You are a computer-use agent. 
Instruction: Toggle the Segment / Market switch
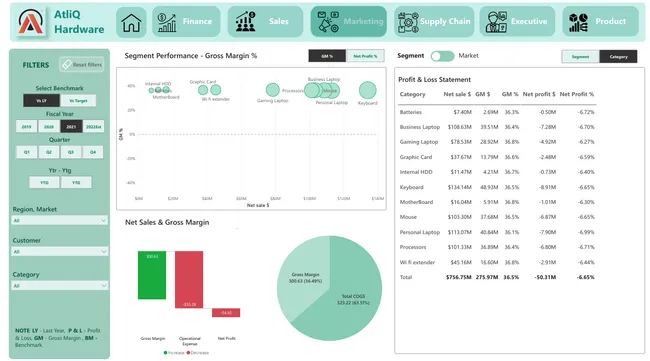[442, 56]
